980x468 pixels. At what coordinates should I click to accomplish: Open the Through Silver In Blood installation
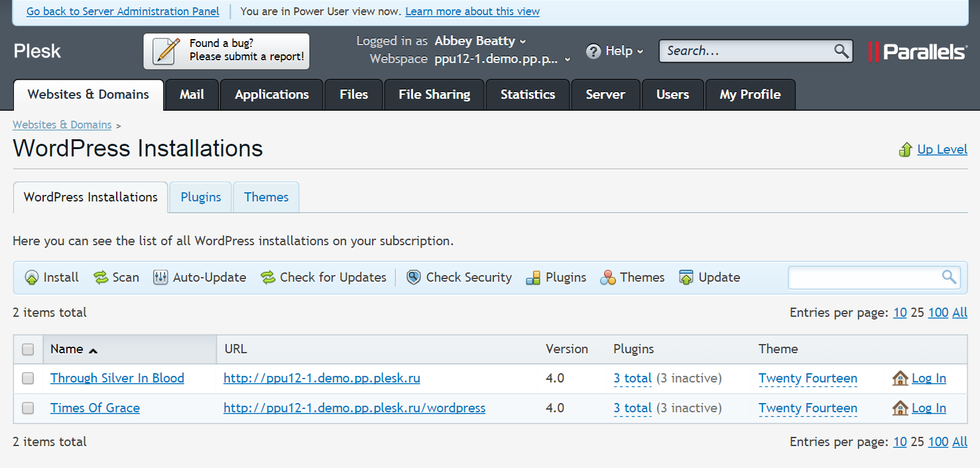point(117,379)
